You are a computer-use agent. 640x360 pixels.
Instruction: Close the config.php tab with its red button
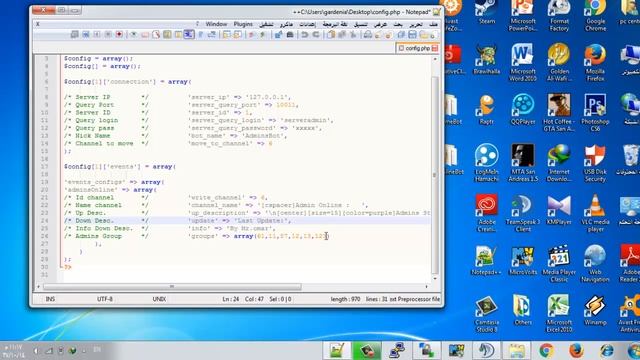[435, 48]
